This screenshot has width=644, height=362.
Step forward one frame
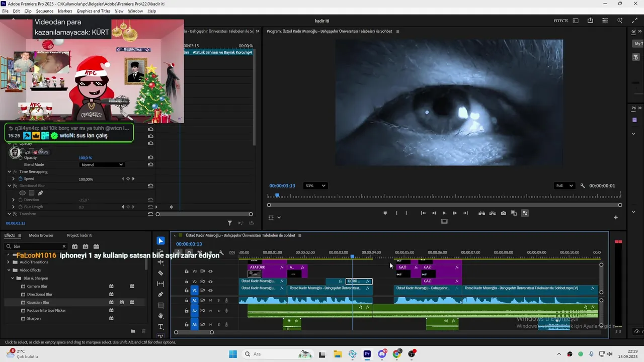455,213
